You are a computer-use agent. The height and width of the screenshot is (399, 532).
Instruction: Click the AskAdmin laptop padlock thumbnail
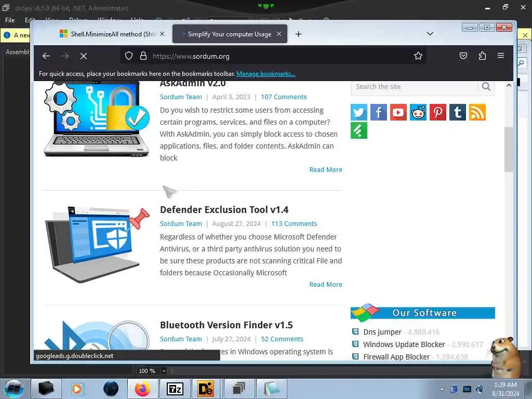[x=97, y=119]
